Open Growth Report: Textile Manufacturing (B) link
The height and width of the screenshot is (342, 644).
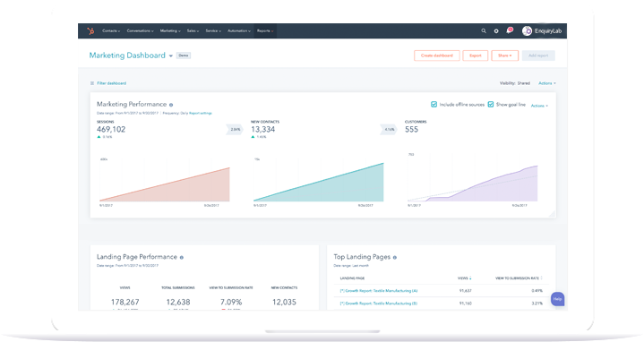point(379,304)
